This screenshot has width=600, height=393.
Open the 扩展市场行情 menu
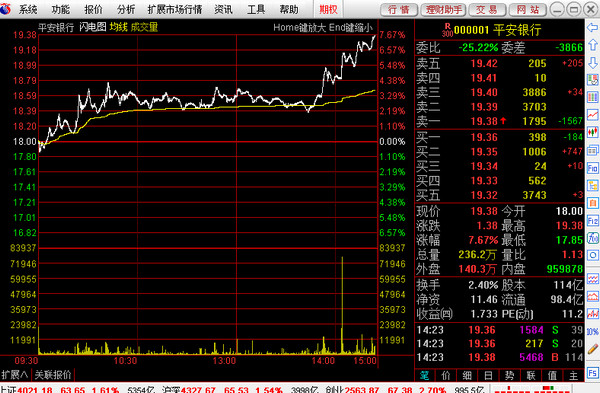point(174,9)
